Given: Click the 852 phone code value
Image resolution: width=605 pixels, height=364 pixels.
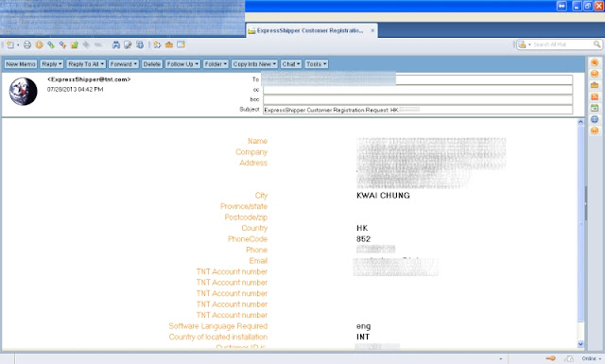Looking at the screenshot, I should coord(363,239).
